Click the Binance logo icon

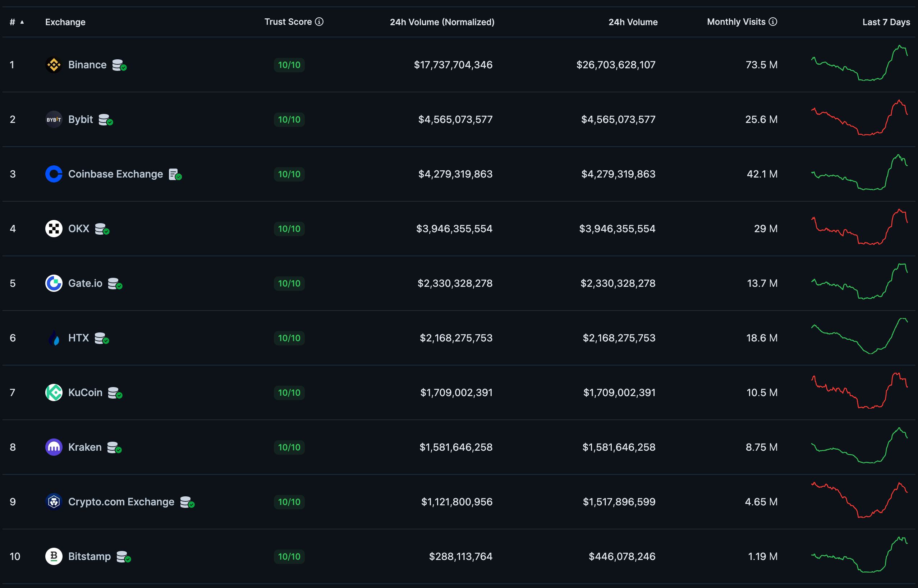point(54,65)
